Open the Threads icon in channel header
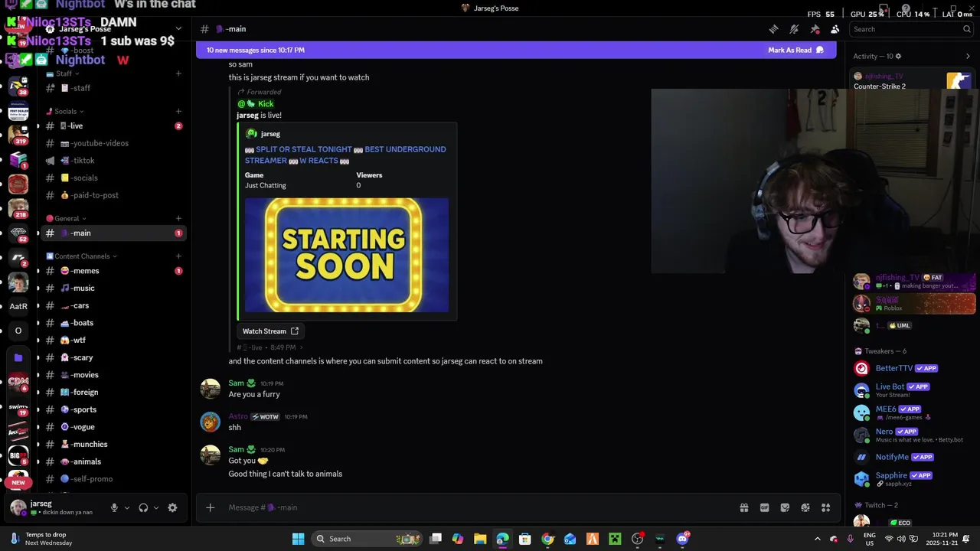 (774, 29)
